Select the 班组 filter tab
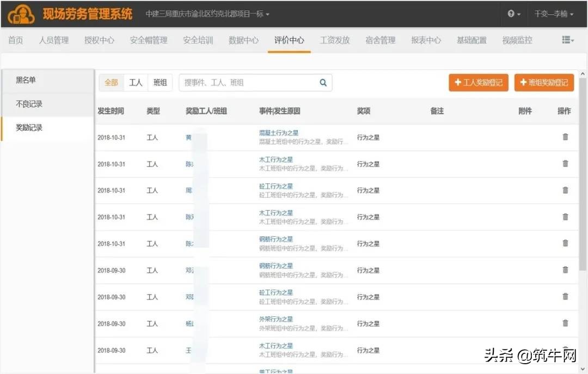Viewport: 588px width, 374px height. point(160,82)
